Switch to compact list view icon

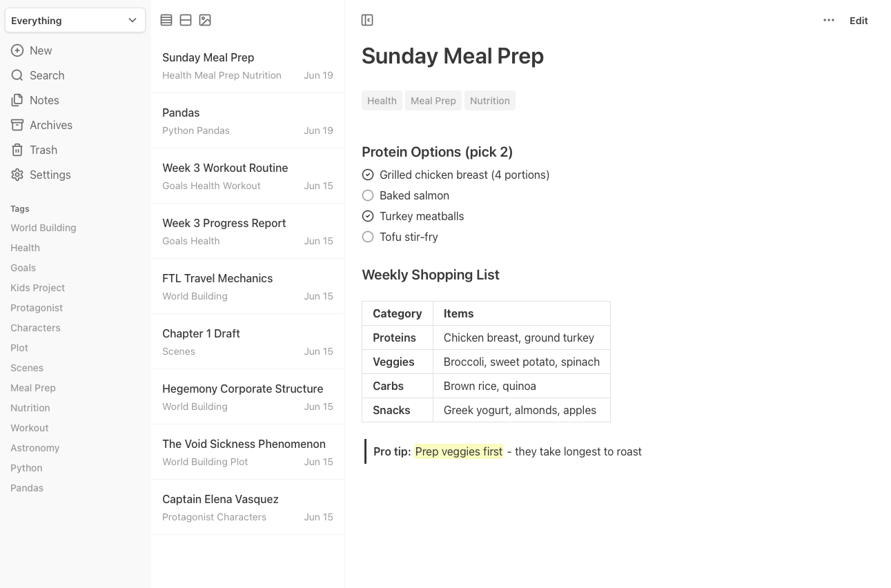click(x=166, y=20)
